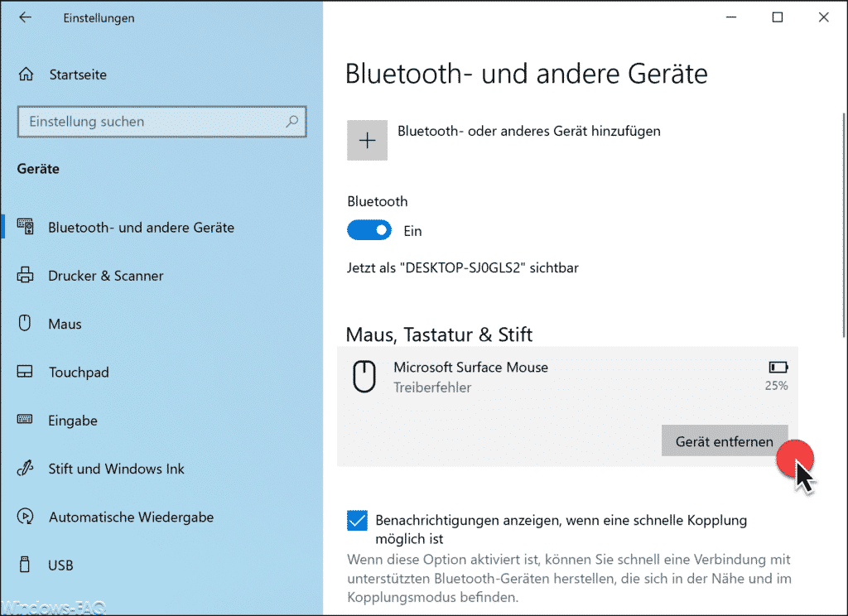Click the 25% battery percentage text
848x616 pixels.
point(776,386)
